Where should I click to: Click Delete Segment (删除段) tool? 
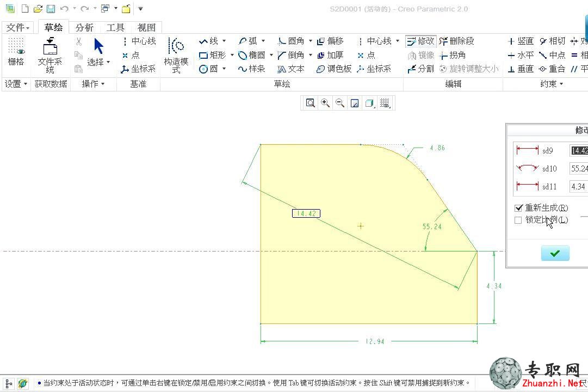click(x=457, y=41)
